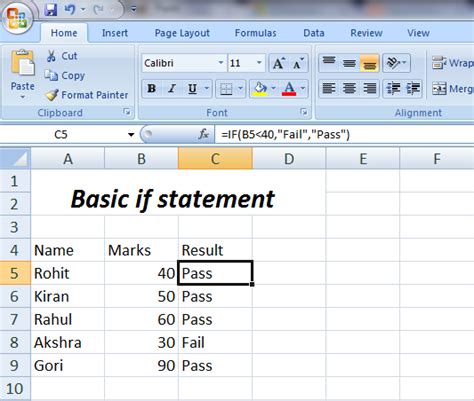Open the Undo history dropdown
Screen dimensions: 474x401
(83, 10)
